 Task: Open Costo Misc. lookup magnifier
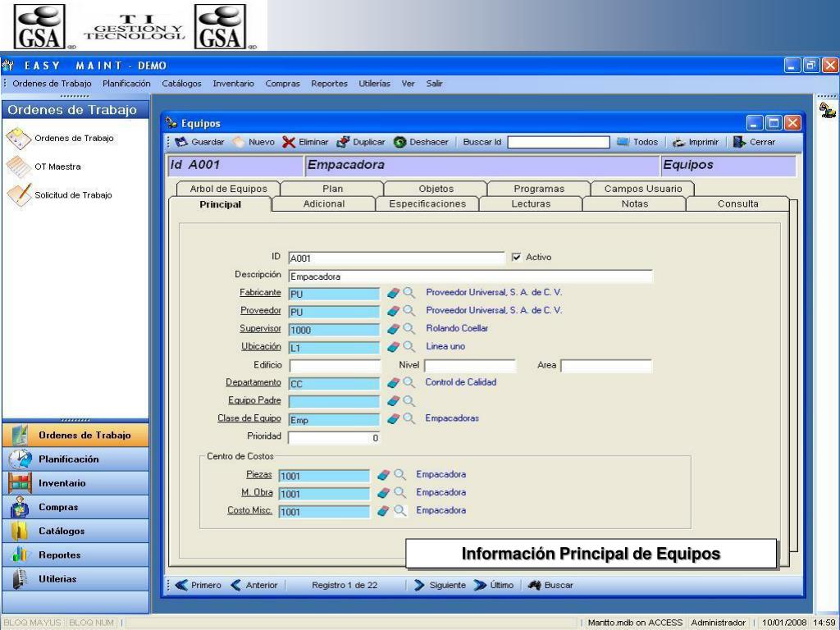pos(399,510)
